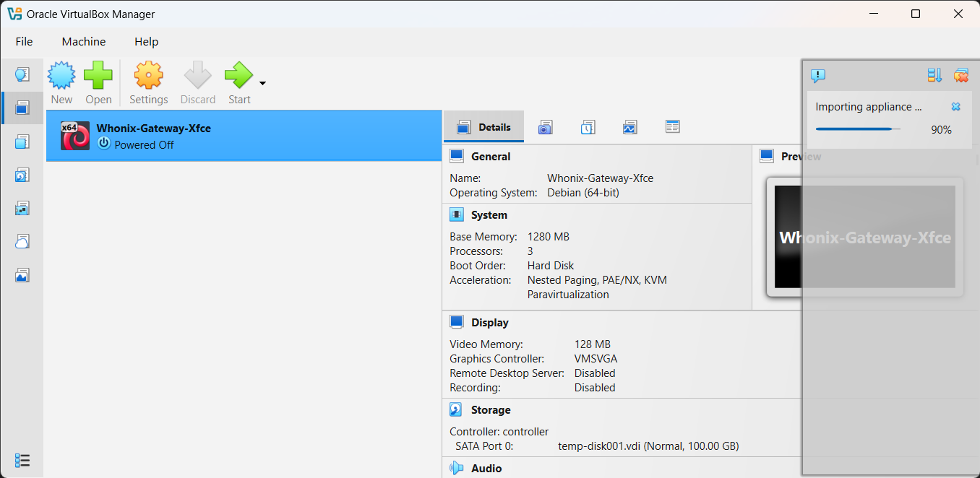The image size is (980, 478).
Task: Dismiss all finished notifications
Action: coord(961,74)
